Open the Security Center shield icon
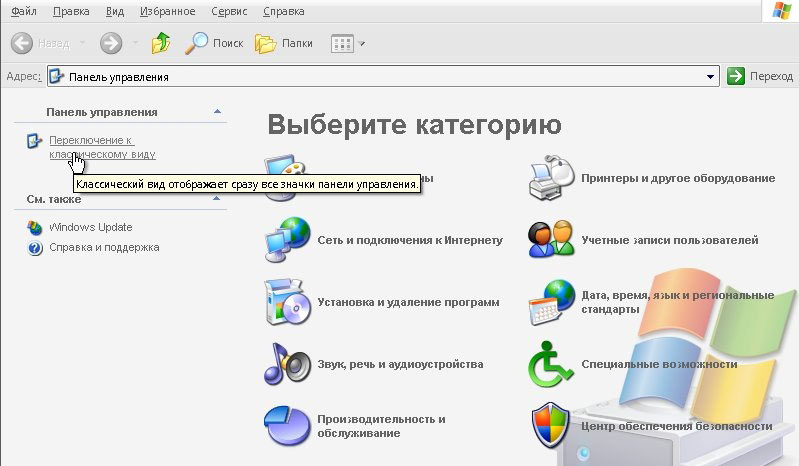This screenshot has width=799, height=466. 549,425
